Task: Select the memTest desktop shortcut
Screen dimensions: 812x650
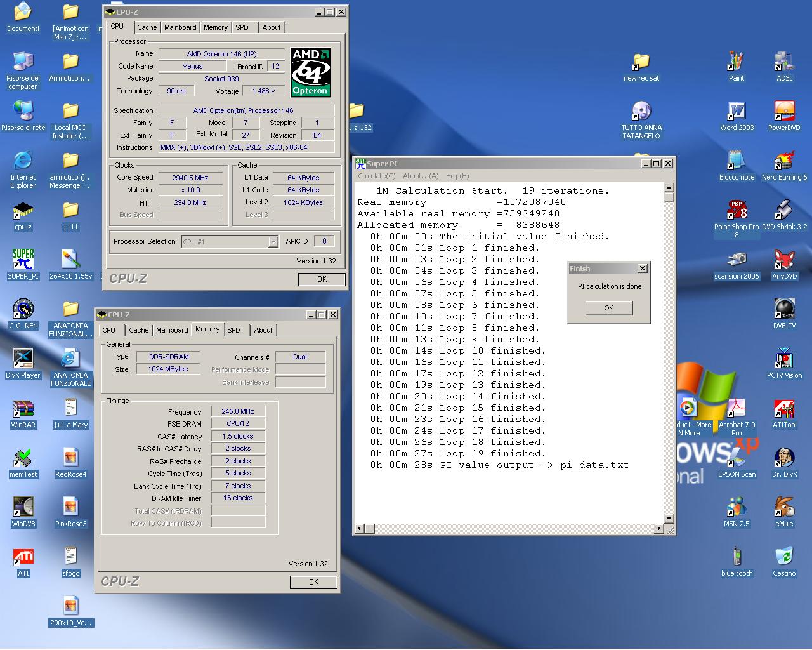Action: pos(23,463)
